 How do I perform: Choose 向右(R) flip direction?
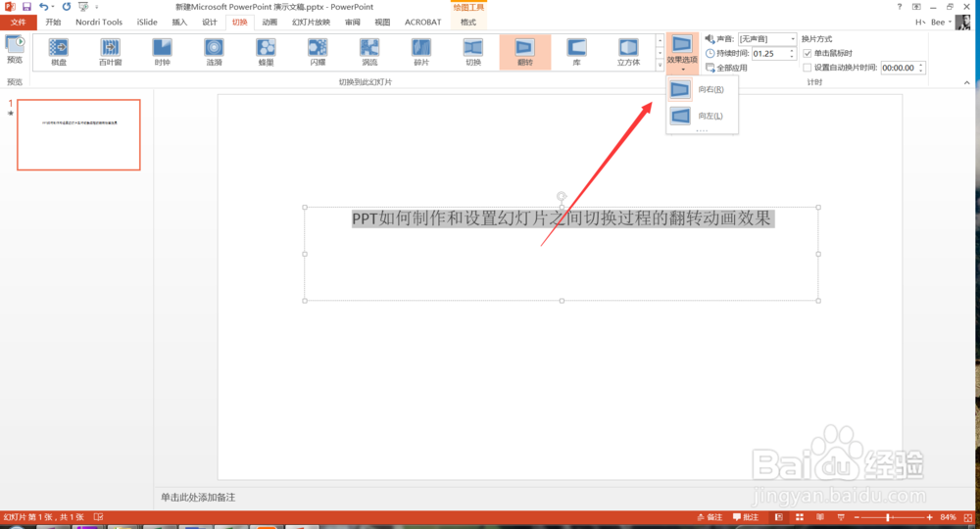pyautogui.click(x=702, y=89)
